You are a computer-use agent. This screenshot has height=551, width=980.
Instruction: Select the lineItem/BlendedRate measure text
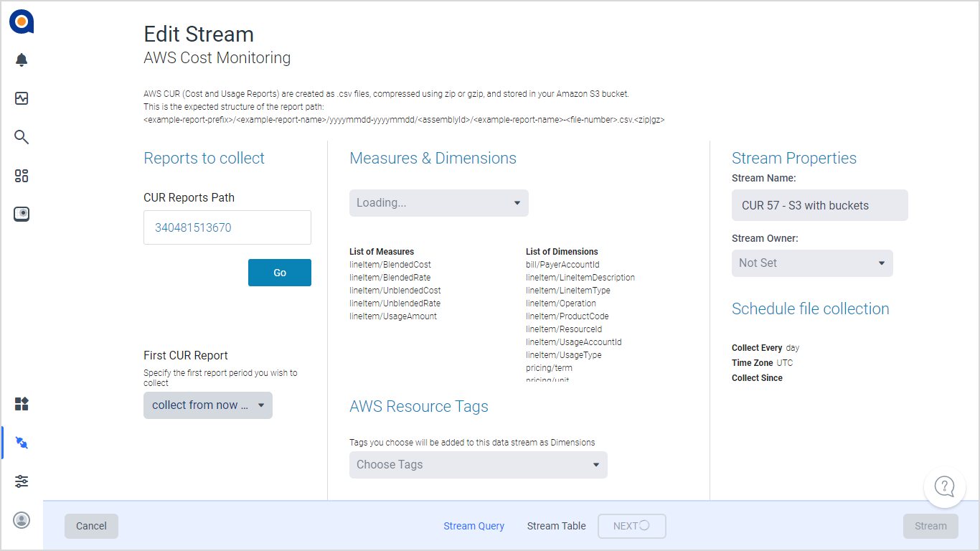point(390,278)
